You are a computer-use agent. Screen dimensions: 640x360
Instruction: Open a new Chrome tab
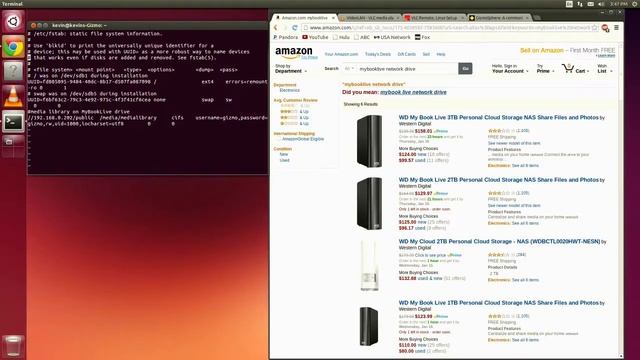coord(537,18)
